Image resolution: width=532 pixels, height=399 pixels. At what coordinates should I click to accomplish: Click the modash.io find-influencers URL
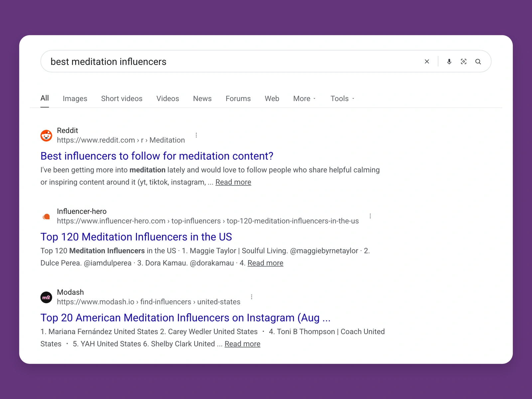pos(149,302)
